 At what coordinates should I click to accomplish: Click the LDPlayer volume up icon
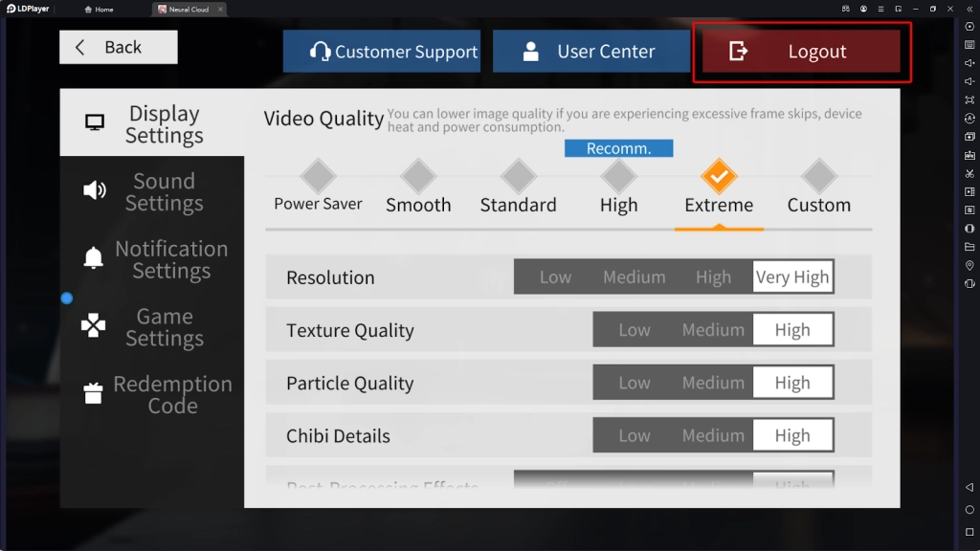click(x=969, y=63)
